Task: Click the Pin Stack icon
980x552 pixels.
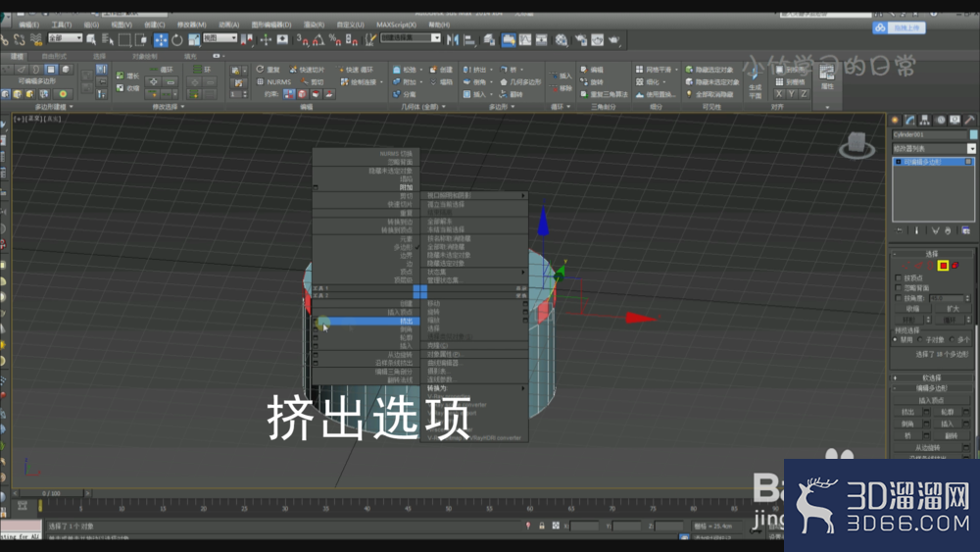Action: 900,230
